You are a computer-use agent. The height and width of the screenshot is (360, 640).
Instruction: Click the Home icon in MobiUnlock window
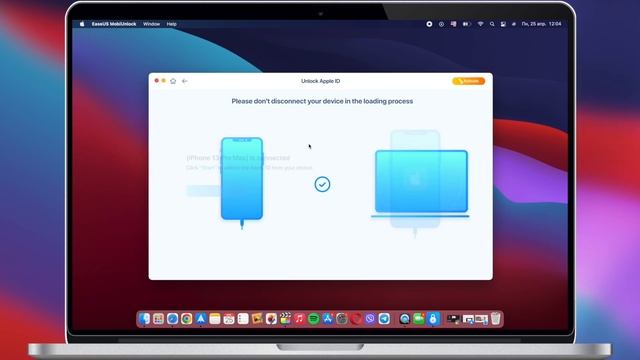click(x=173, y=81)
